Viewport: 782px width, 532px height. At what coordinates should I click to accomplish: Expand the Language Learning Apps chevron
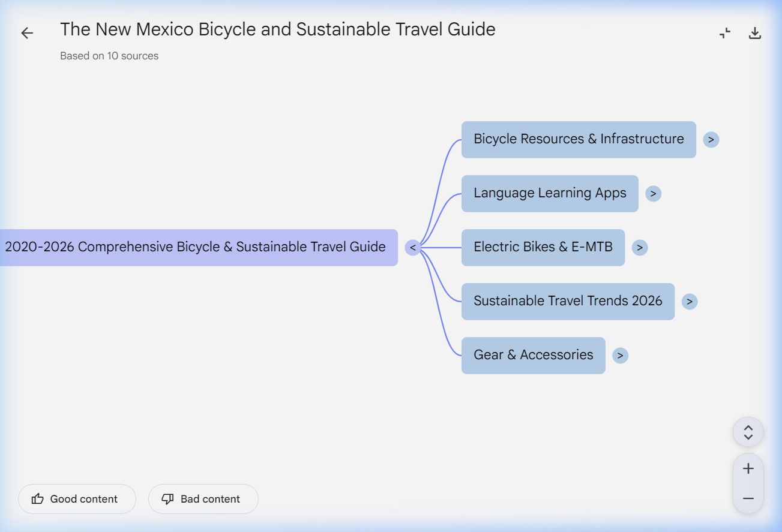point(653,194)
